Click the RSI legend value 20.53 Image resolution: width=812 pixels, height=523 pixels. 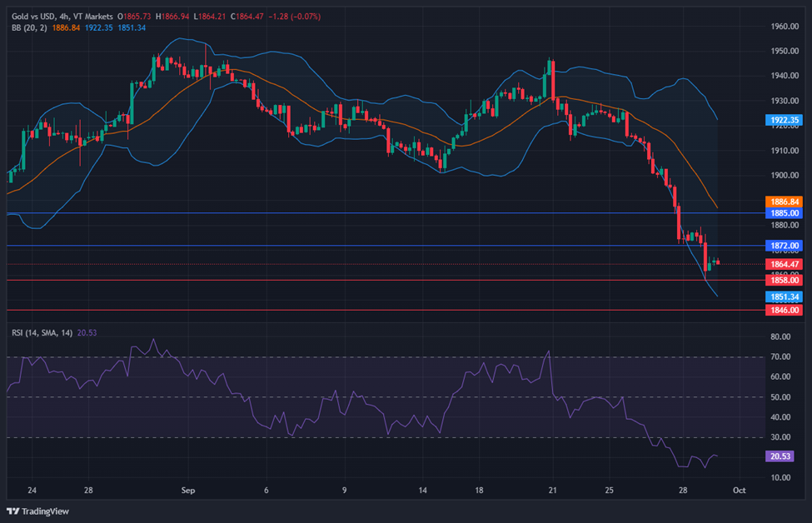[87, 332]
